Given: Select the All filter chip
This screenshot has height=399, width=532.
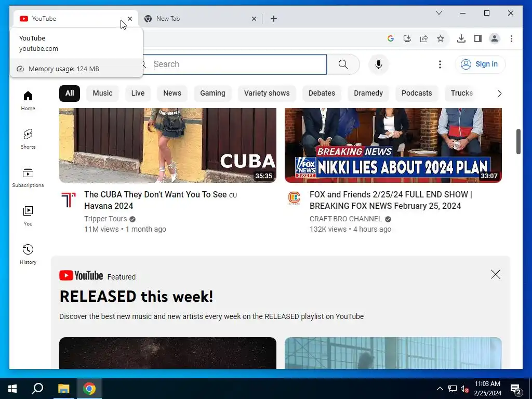Looking at the screenshot, I should [x=70, y=94].
